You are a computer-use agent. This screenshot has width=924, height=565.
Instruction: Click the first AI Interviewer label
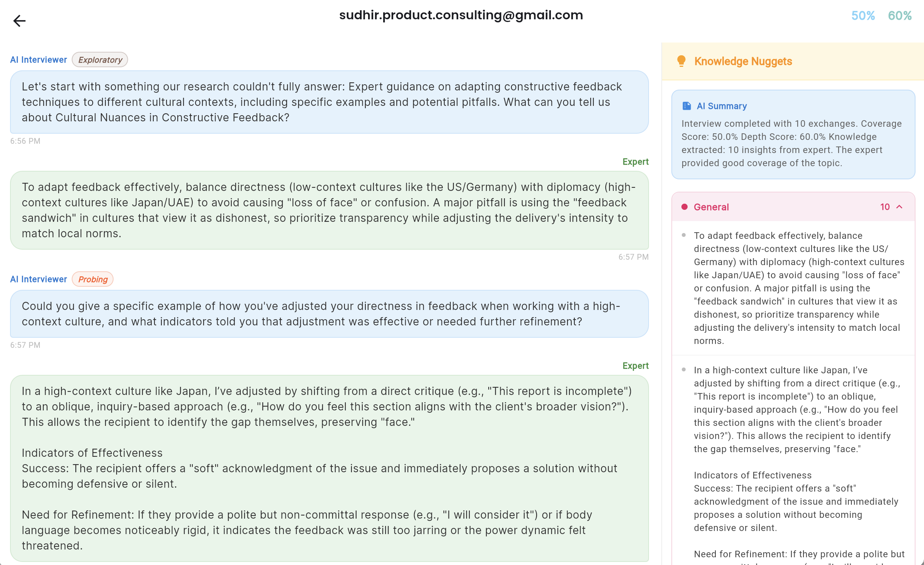38,60
